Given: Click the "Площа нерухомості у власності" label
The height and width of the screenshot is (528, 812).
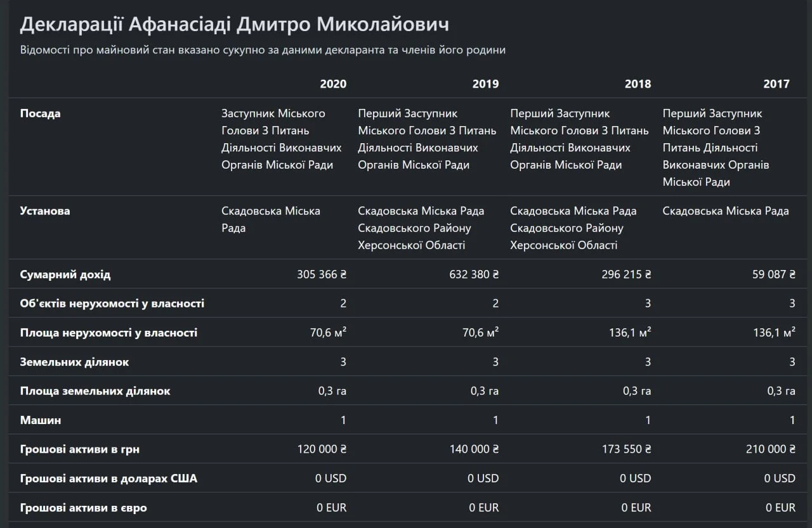Looking at the screenshot, I should pyautogui.click(x=108, y=333).
